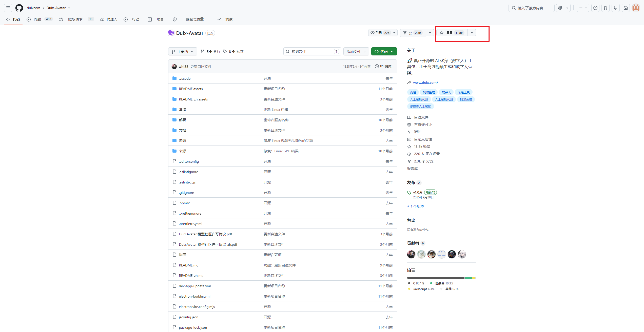
Task: Switch to the 问题 tab
Action: (x=40, y=19)
